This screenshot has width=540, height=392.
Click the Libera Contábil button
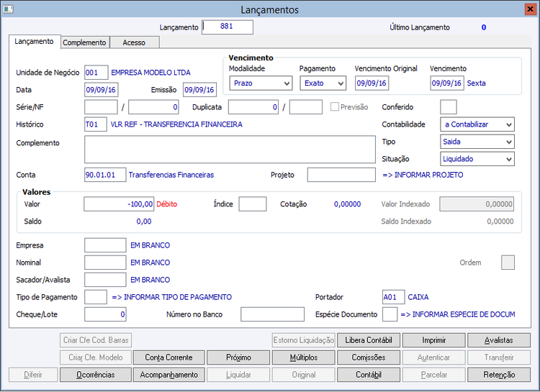click(369, 340)
